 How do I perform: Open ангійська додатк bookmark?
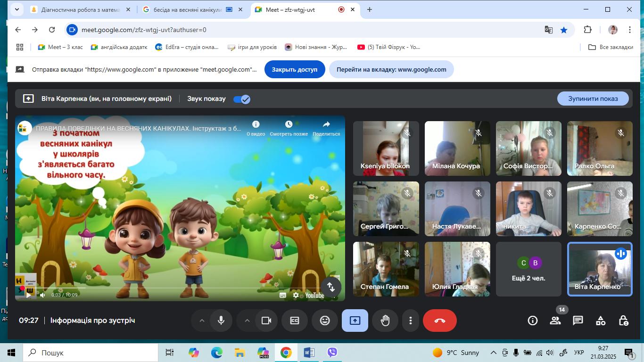119,47
